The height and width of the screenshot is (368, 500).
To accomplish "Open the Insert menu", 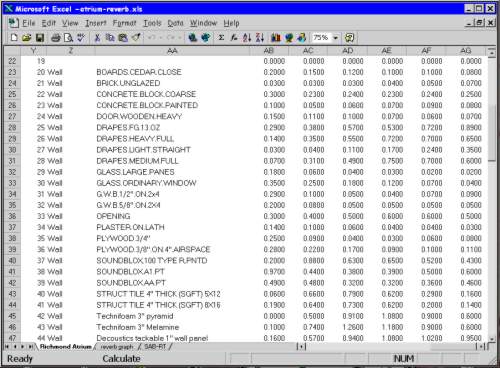I will 96,23.
